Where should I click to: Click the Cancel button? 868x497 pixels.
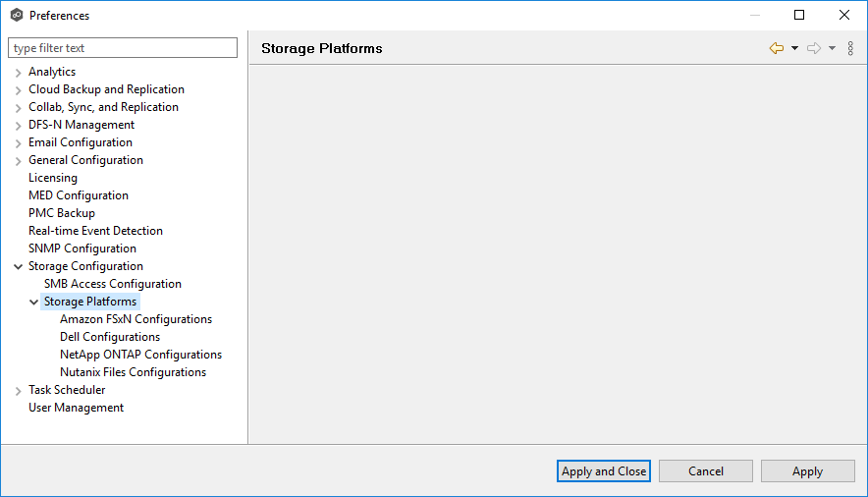[705, 471]
